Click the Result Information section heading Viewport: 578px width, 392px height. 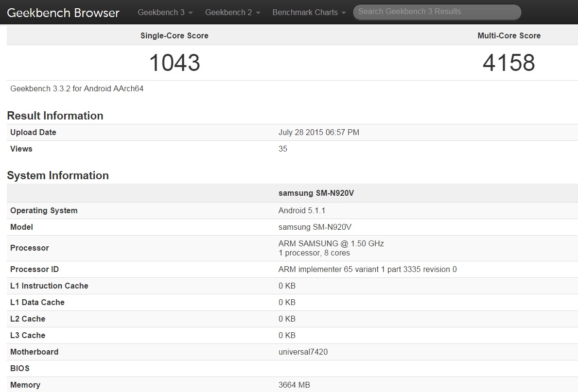point(55,116)
